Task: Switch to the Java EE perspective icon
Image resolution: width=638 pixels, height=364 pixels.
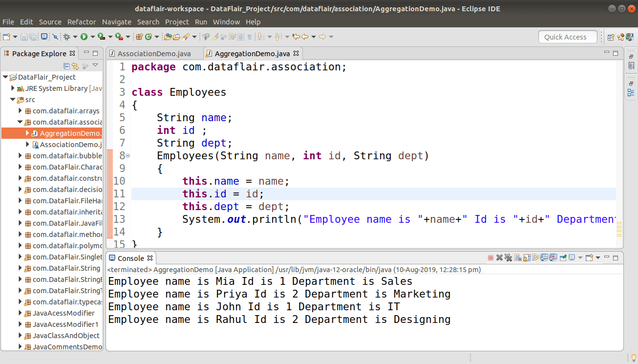Action: click(621, 37)
